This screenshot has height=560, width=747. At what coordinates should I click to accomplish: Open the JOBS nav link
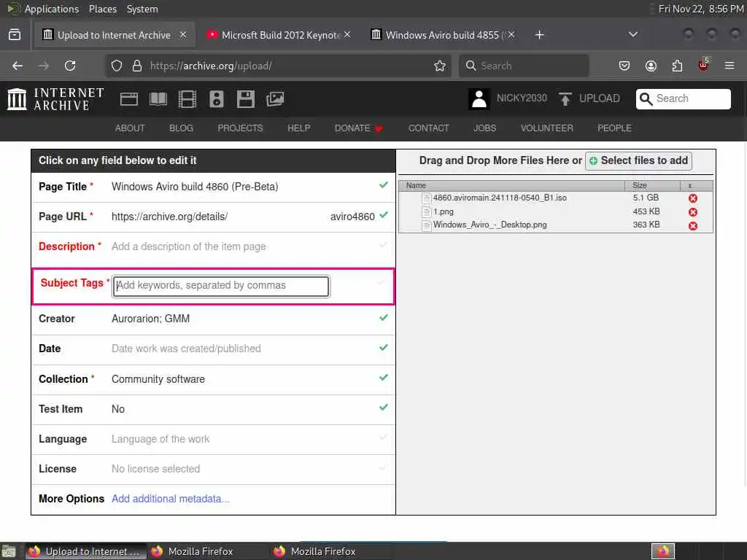pos(484,128)
